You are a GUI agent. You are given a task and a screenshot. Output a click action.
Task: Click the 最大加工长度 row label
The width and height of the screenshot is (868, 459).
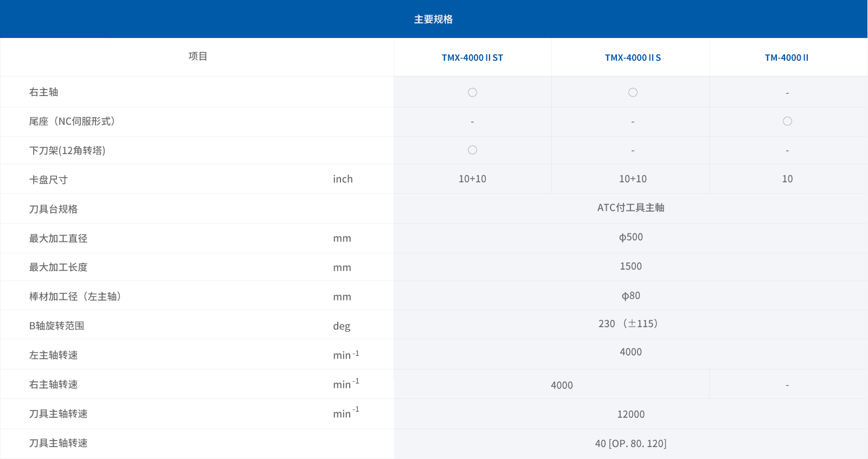point(58,267)
